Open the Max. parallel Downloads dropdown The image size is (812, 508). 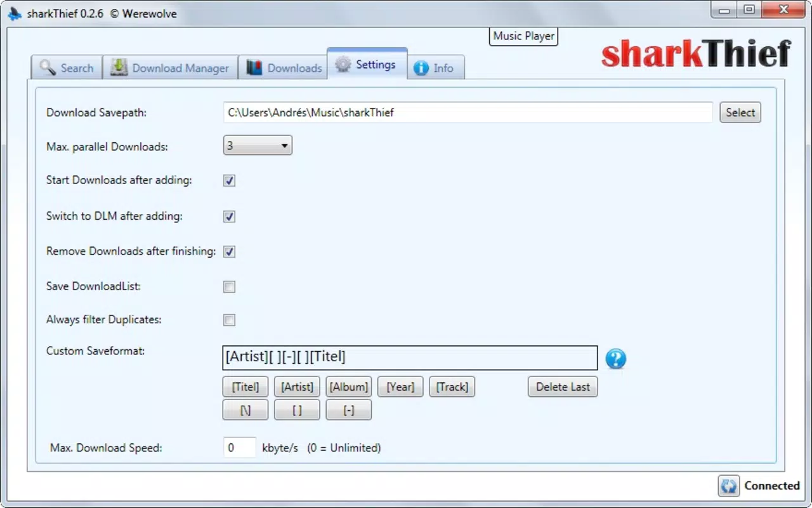258,145
